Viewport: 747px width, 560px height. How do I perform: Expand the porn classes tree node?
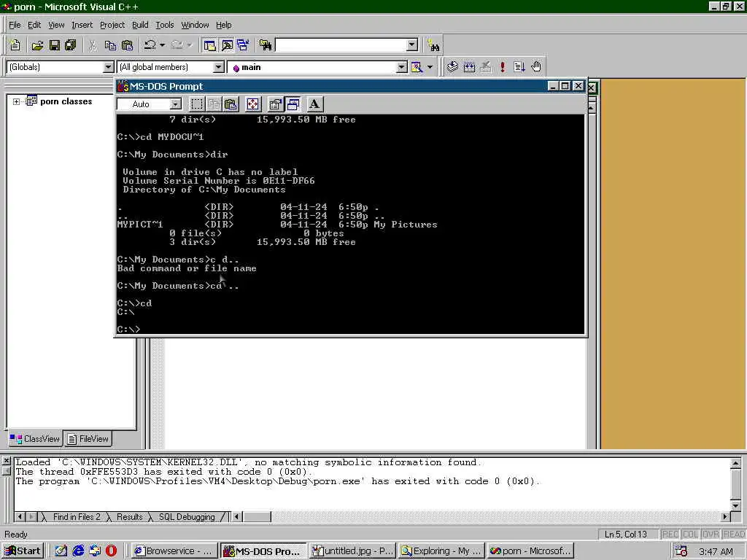click(x=16, y=101)
